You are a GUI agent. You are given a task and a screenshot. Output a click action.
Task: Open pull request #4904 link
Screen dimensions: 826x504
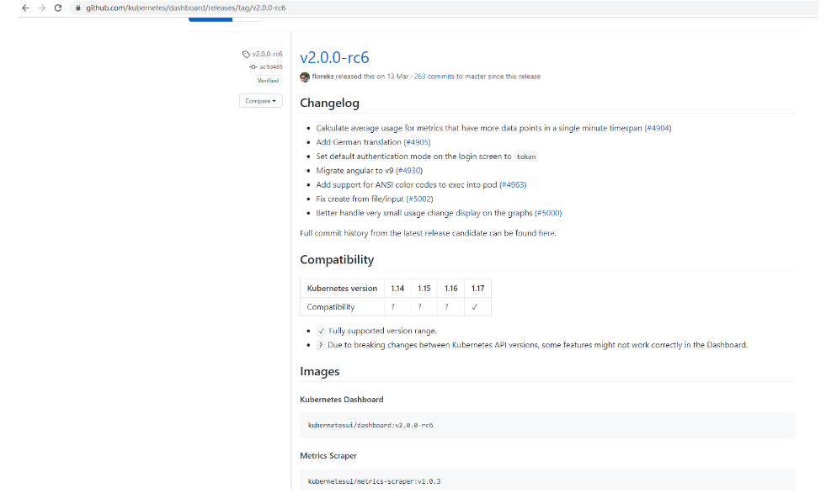[658, 128]
